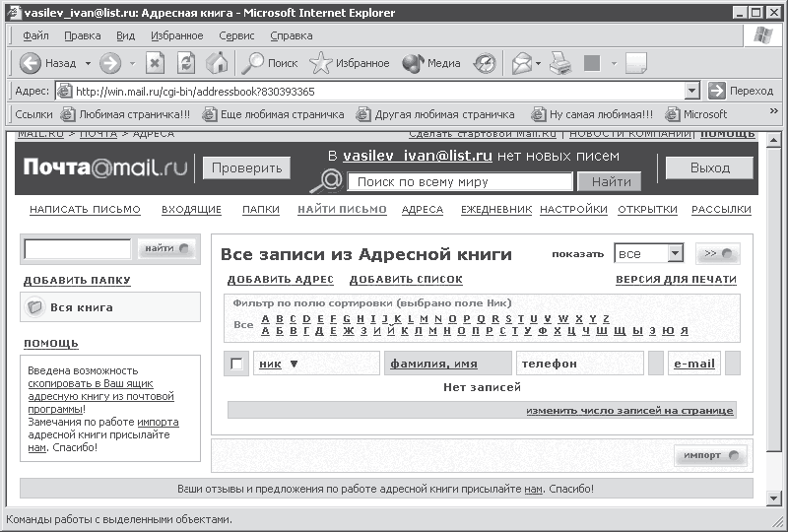
Task: Click the page icon in address bar
Action: [x=64, y=91]
